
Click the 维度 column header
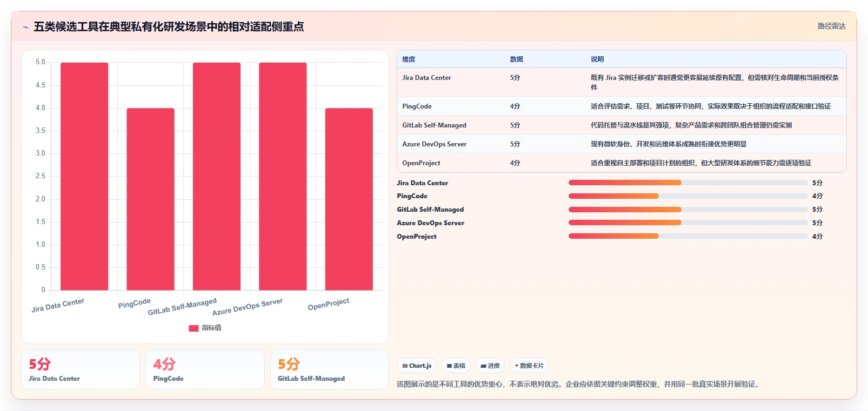(409, 59)
